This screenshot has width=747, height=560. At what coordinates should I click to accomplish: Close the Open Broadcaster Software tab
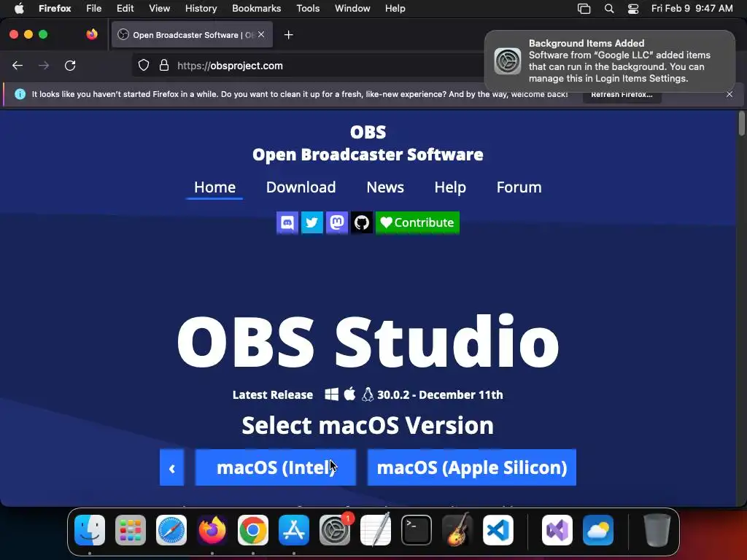coord(261,35)
